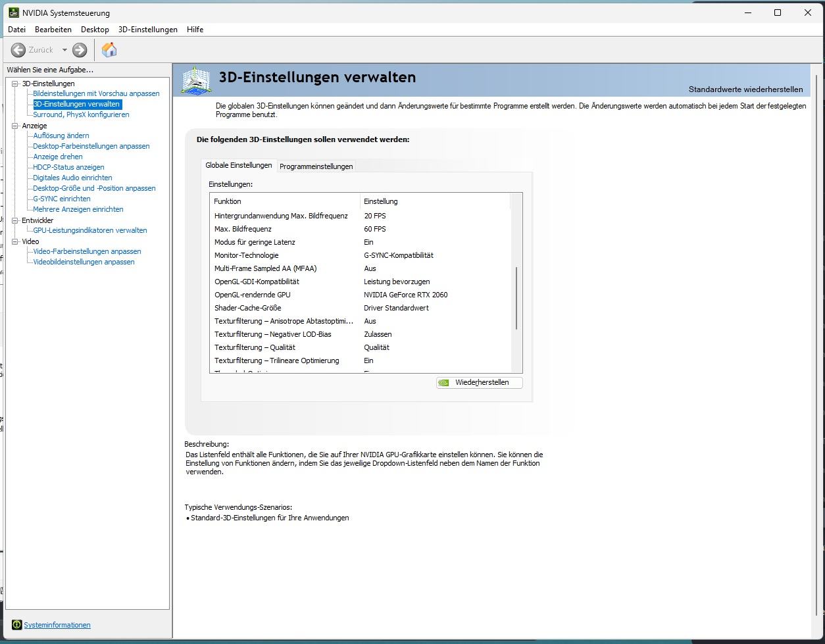Close the NVIDIA Systemsteuerung window

(808, 12)
